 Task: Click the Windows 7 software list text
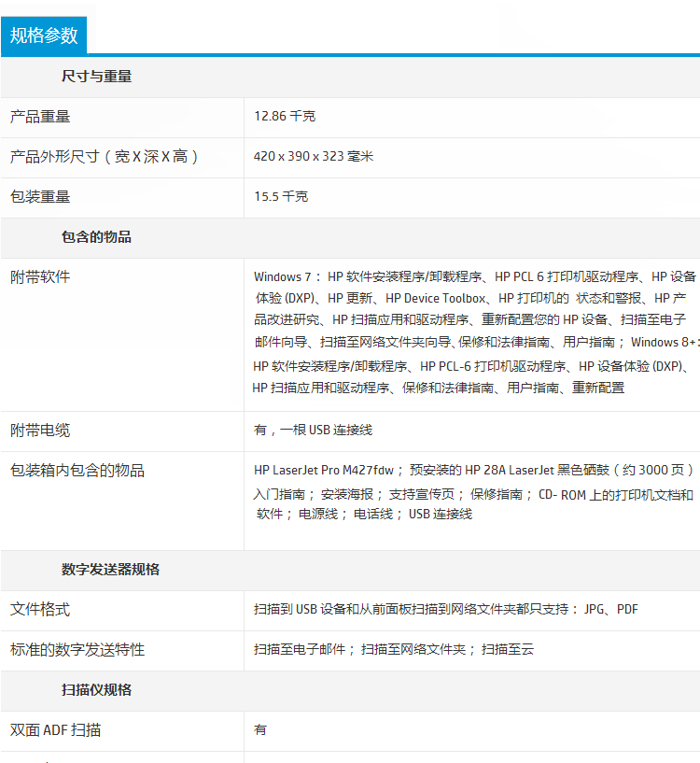[475, 332]
